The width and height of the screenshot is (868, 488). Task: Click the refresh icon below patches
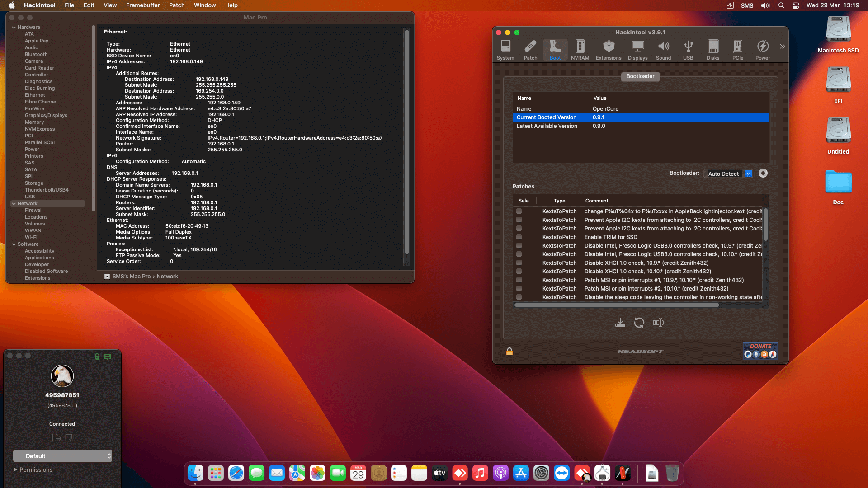[639, 323]
